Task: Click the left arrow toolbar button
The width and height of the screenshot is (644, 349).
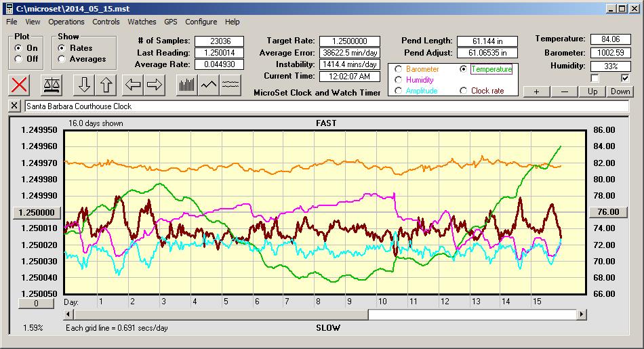Action: tap(133, 85)
